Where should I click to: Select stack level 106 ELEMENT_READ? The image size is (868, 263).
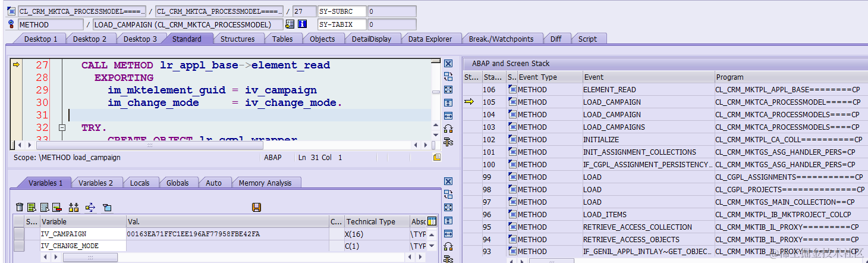click(x=666, y=89)
